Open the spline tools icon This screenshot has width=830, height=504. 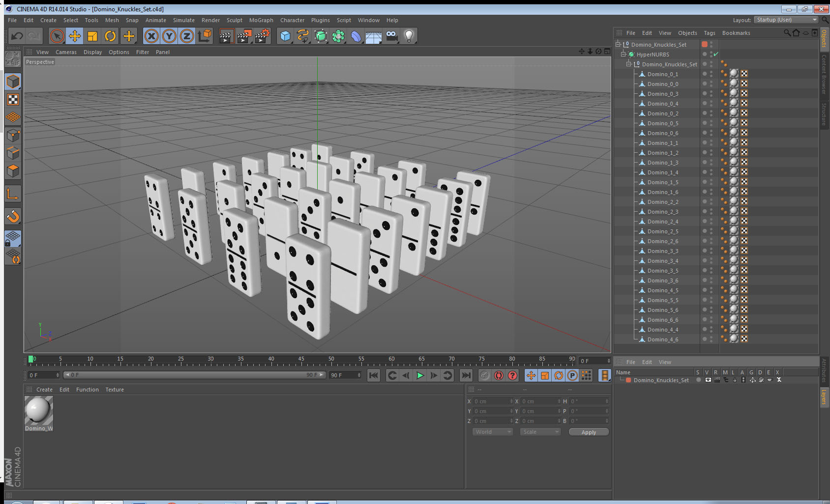pos(303,36)
